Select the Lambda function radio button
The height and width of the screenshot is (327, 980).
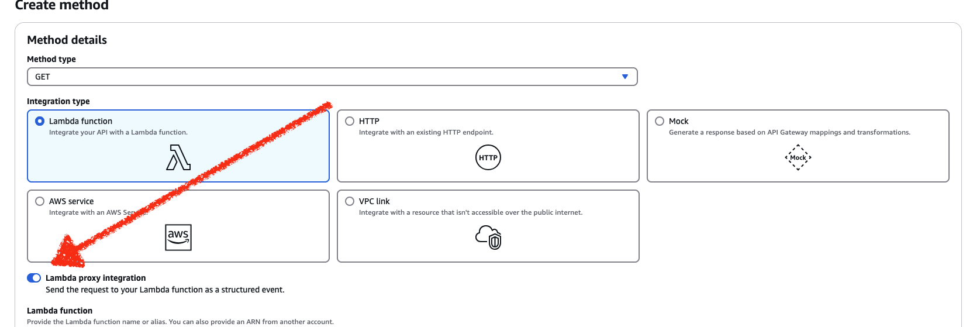[x=40, y=121]
